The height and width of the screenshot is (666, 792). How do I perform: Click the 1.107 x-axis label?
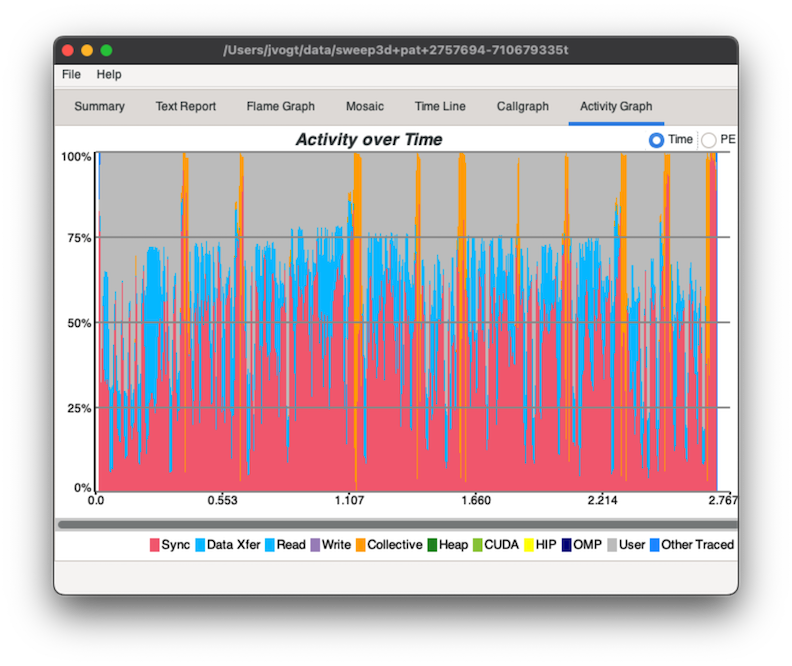(x=350, y=500)
